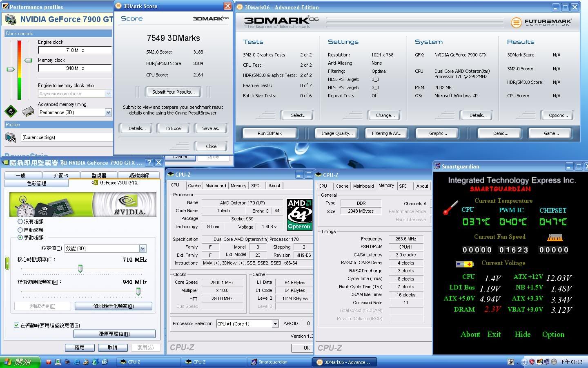Click the Windows 開始 Start button
The height and width of the screenshot is (368, 588).
tap(20, 362)
